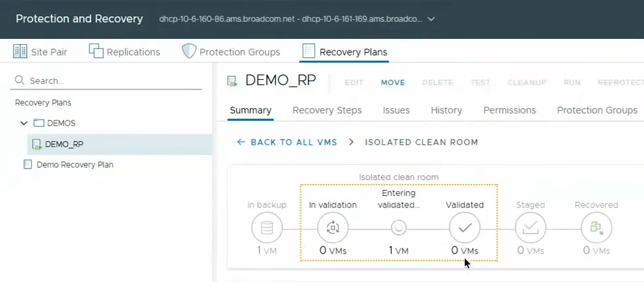The width and height of the screenshot is (644, 282).
Task: Click the 1 VM count under In backup
Action: (267, 250)
